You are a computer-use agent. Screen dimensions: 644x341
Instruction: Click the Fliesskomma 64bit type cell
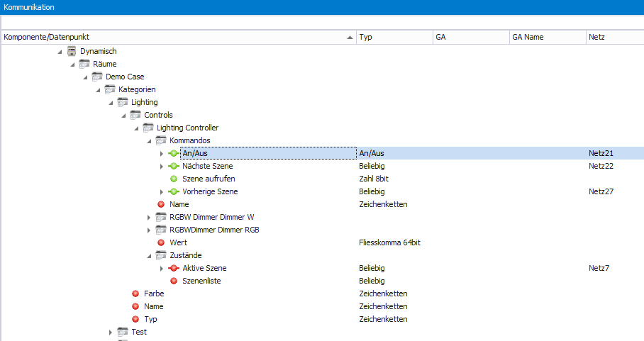click(x=390, y=242)
